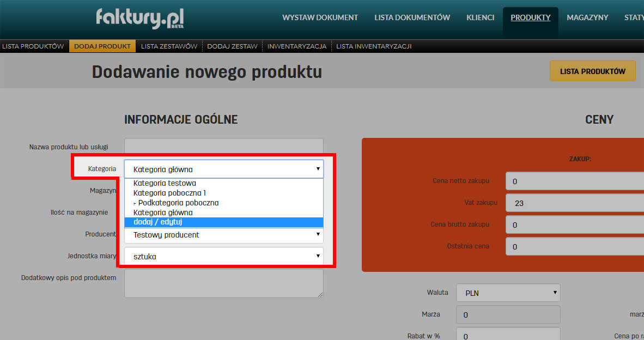This screenshot has width=644, height=340.
Task: Click the "Nazwa produktu lub usługi" input field
Action: (224, 146)
